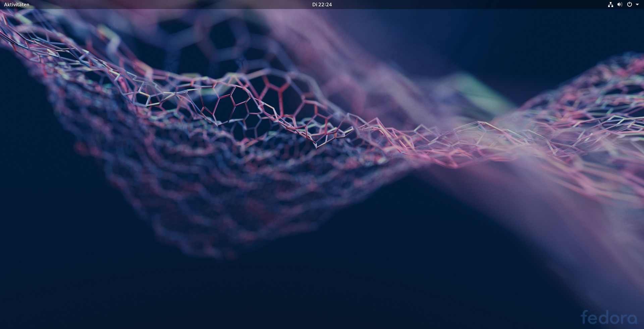Click the "22:24" time in the top bar
The height and width of the screenshot is (329, 644).
(x=325, y=5)
